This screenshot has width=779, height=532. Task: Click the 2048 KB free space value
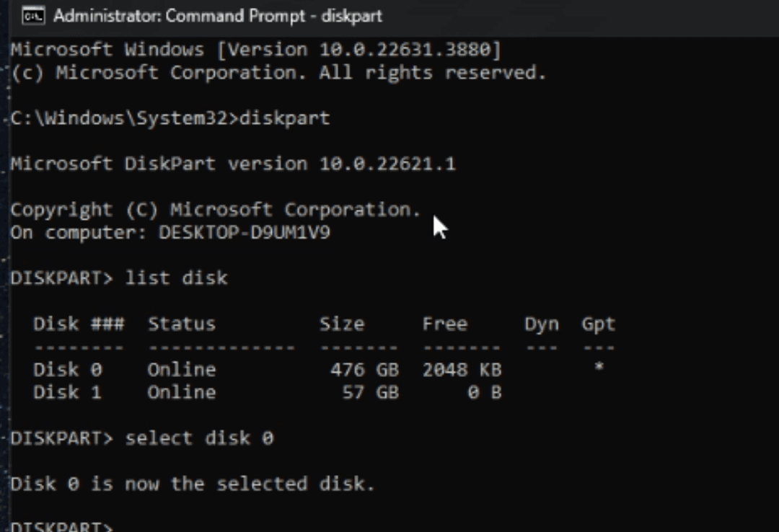(462, 369)
